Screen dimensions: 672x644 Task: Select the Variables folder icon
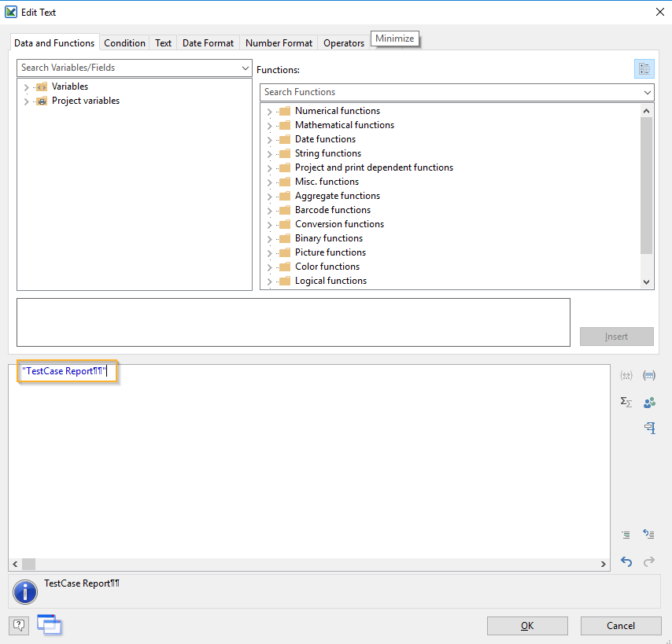click(42, 87)
